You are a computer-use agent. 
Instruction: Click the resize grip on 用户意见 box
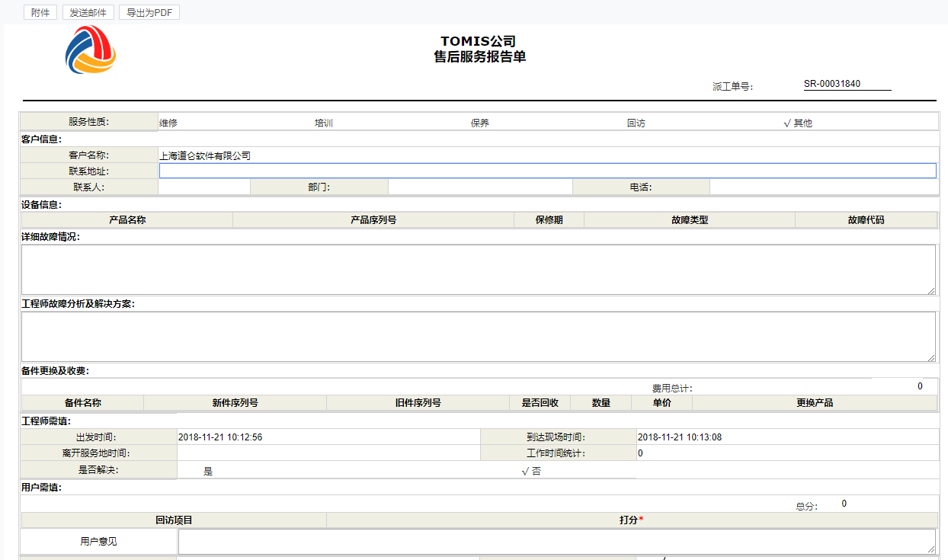[x=931, y=549]
